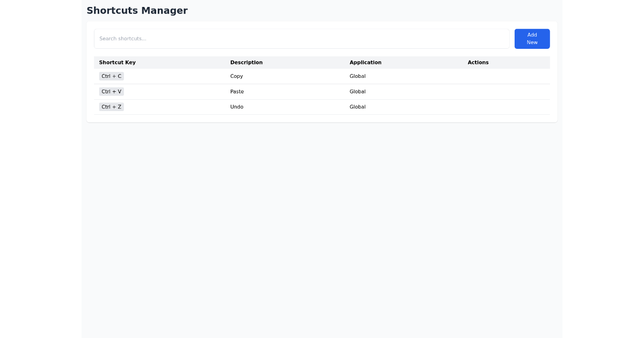Select the Undo shortcut row

pyautogui.click(x=322, y=106)
